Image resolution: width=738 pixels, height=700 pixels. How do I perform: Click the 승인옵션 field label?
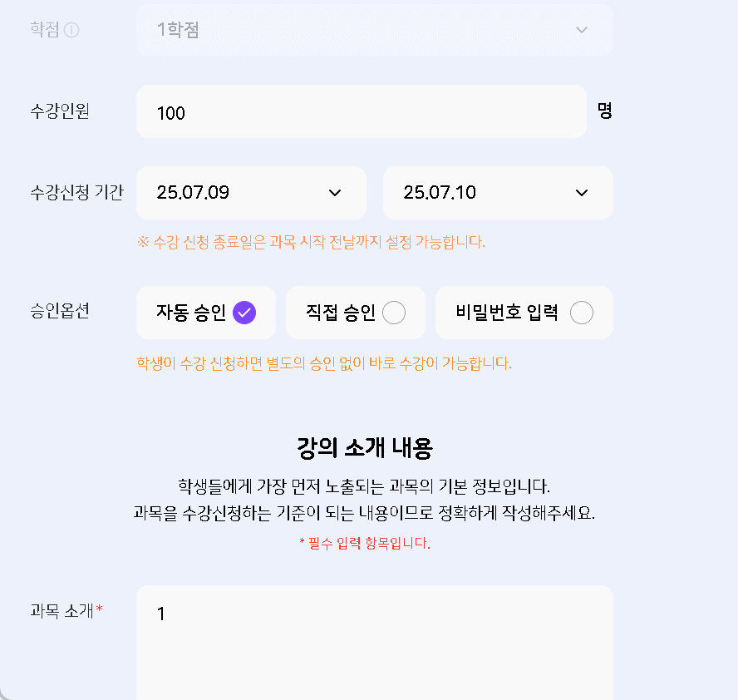pyautogui.click(x=59, y=312)
